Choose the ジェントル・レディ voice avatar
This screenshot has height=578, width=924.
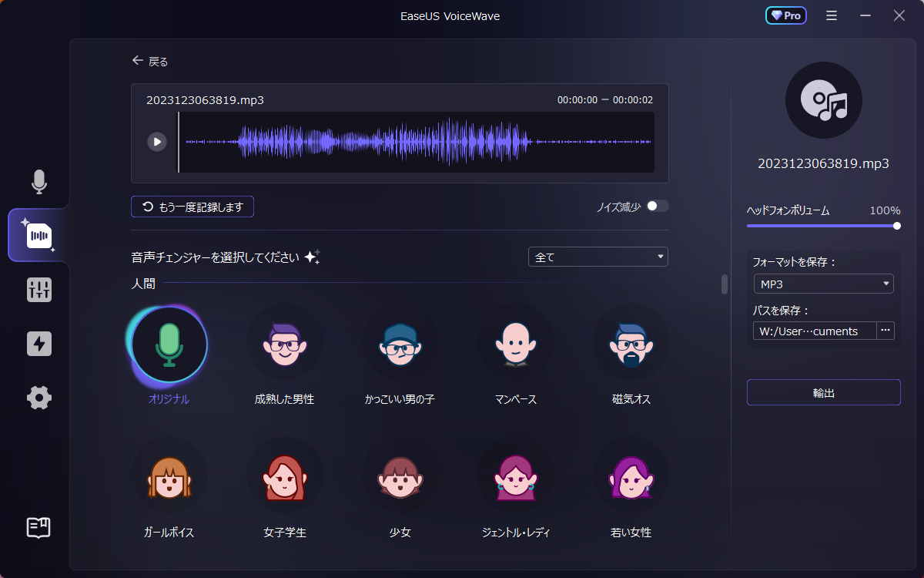515,476
